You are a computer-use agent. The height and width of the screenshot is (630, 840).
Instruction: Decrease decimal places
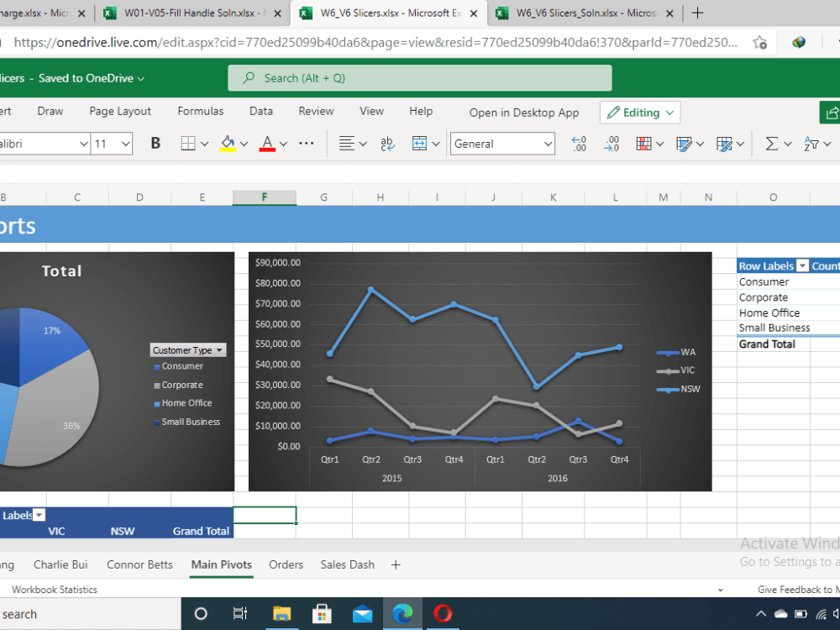coord(579,144)
